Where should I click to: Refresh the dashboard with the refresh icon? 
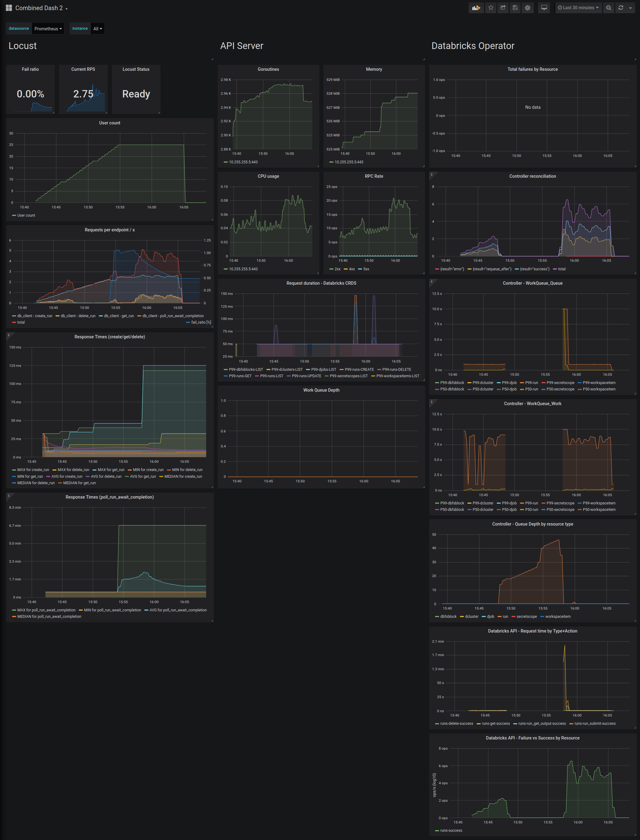click(621, 8)
